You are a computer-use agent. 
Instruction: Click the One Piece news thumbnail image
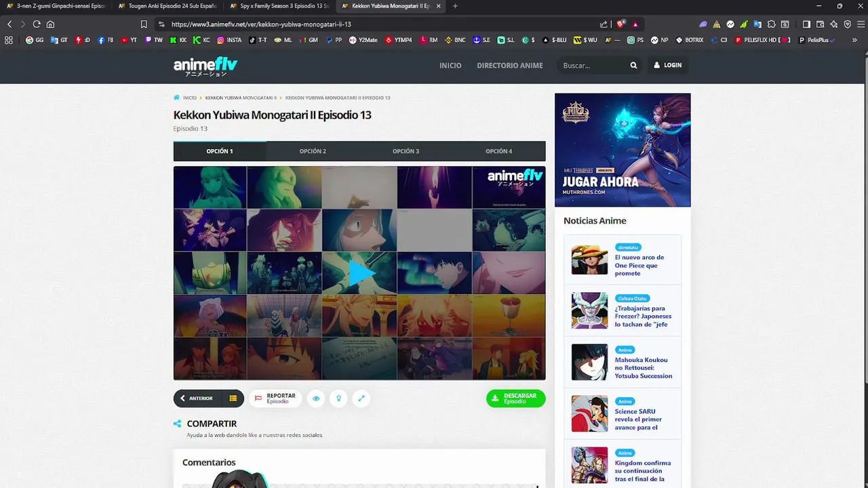[589, 260]
